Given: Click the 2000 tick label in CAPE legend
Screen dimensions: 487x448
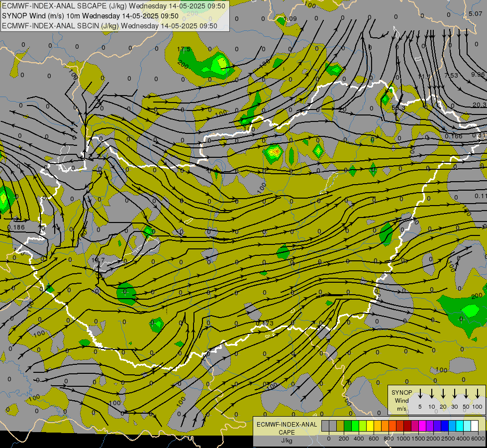Looking at the screenshot, I should [x=433, y=439].
